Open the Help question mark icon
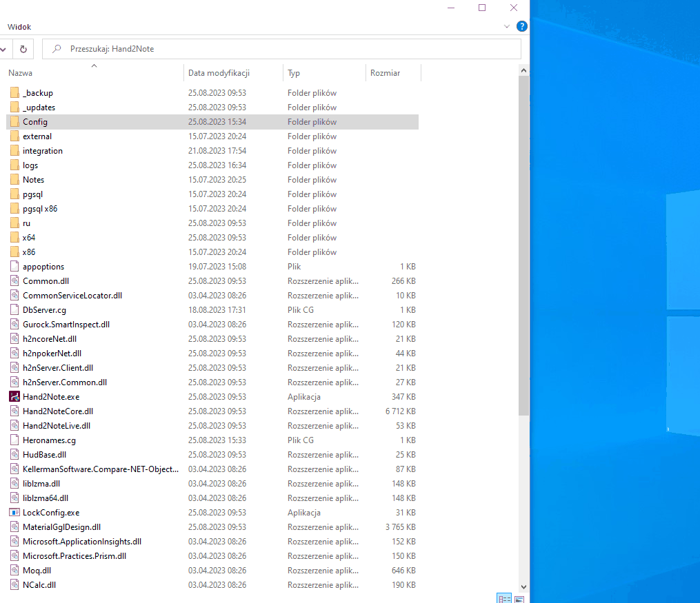This screenshot has width=700, height=603. [x=521, y=26]
